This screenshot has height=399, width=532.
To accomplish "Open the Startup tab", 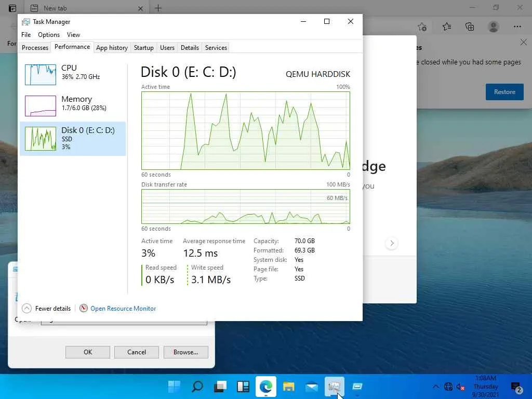I will pyautogui.click(x=143, y=47).
